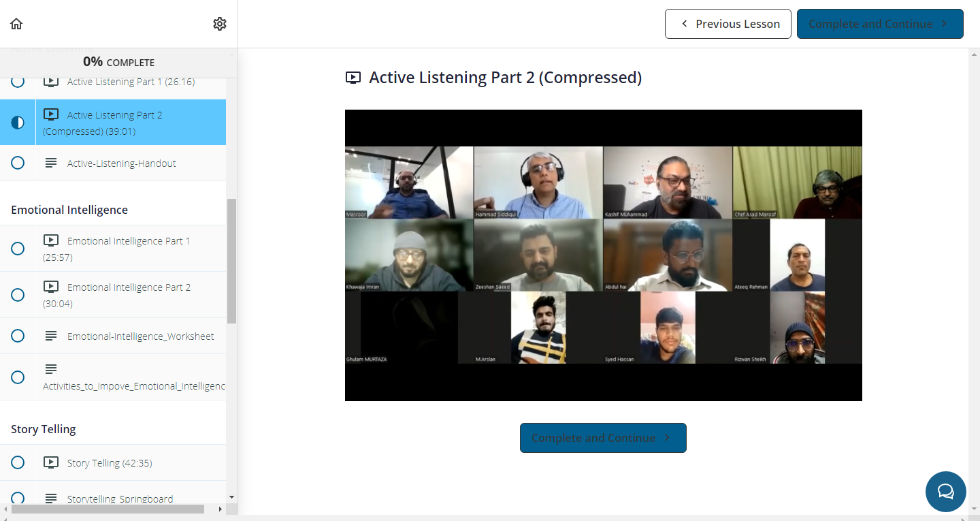Click Zeeshan Saeed participant tile in video

click(x=538, y=255)
